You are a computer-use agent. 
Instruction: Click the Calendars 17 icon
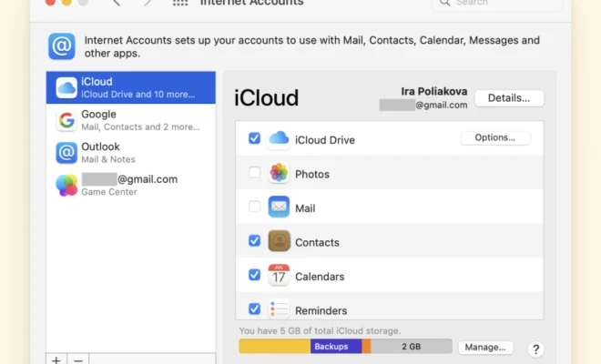(x=279, y=275)
